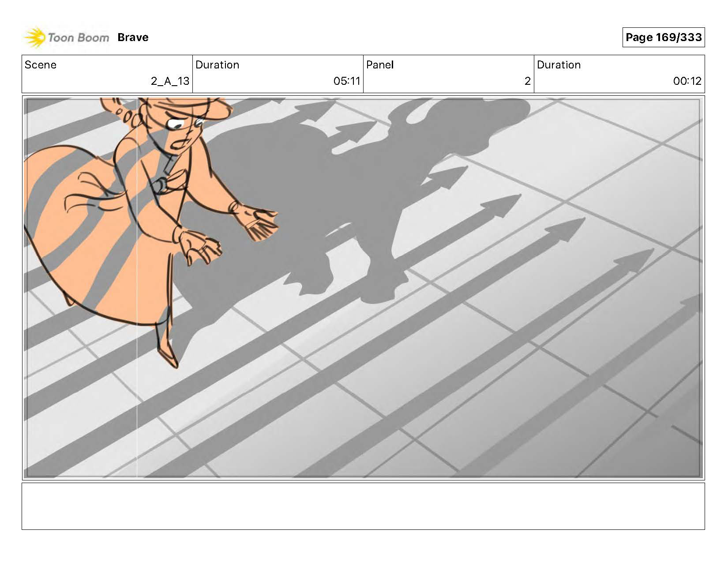Click the Toon Boom logo

click(x=66, y=38)
